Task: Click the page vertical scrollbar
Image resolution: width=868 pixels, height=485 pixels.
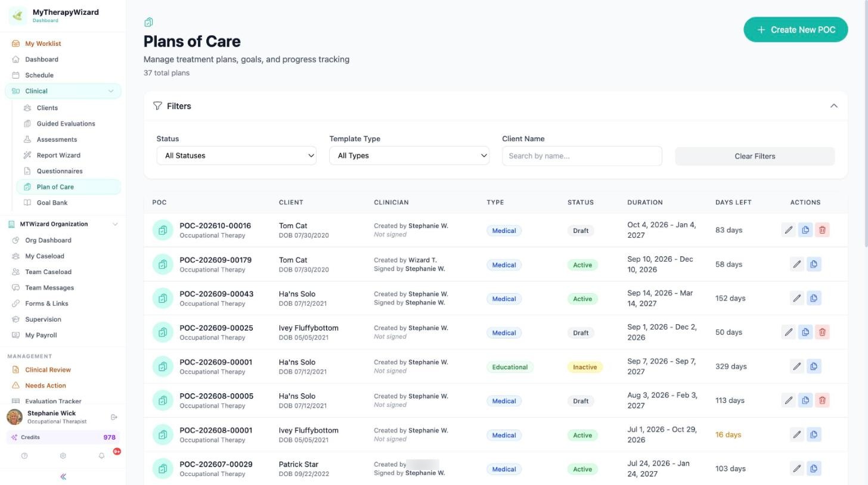Action: tap(865, 125)
